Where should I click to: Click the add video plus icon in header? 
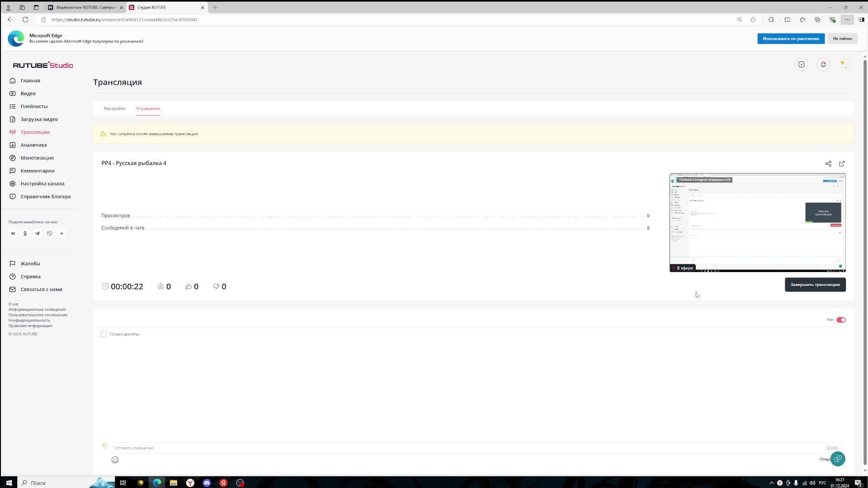pyautogui.click(x=802, y=65)
